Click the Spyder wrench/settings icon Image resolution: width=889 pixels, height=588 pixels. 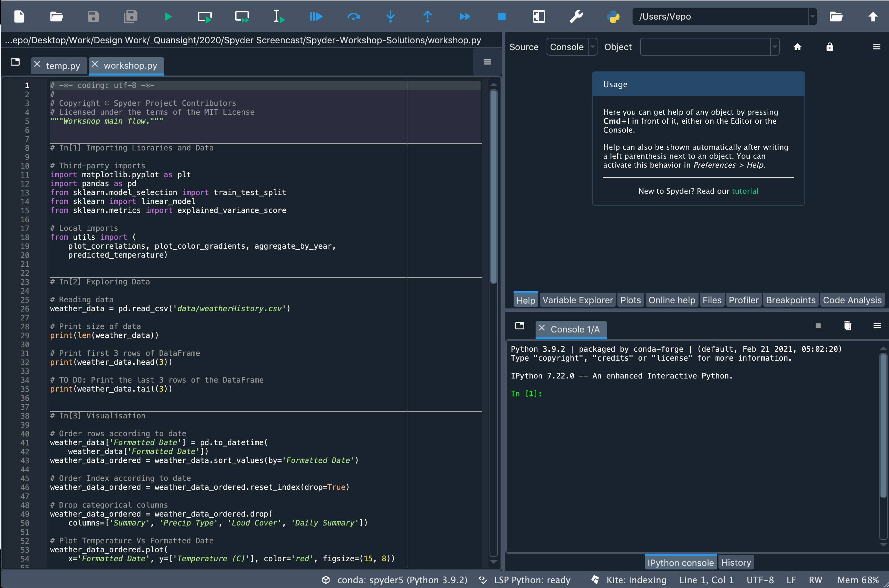[x=577, y=16]
